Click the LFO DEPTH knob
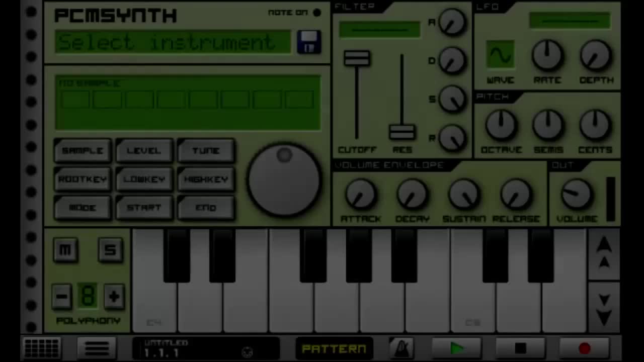Screen dimensions: 644x362 596,55
